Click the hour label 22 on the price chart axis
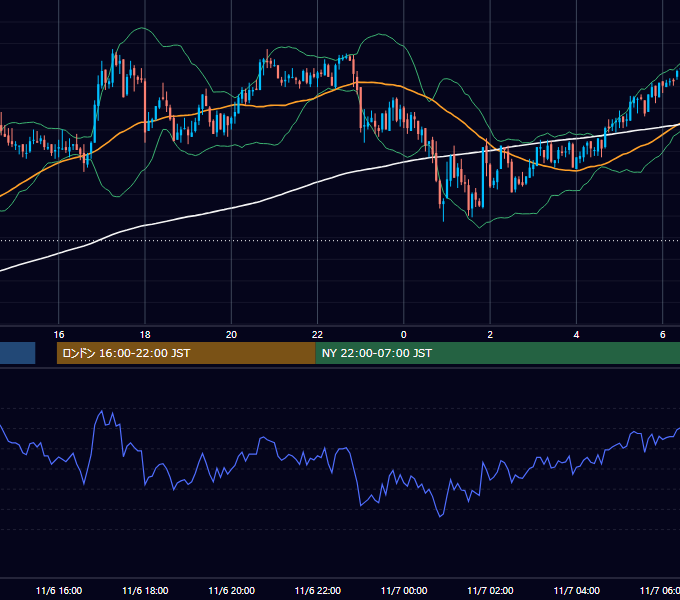This screenshot has width=680, height=600. point(317,335)
